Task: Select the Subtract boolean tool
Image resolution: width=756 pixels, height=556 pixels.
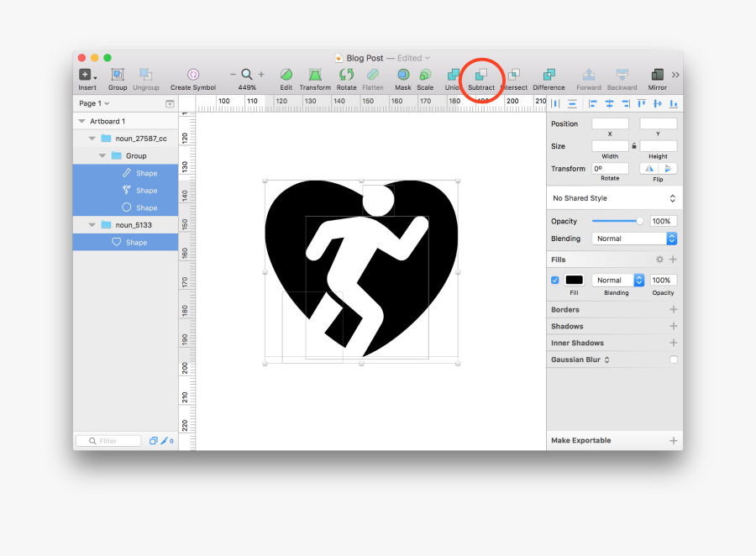Action: tap(481, 77)
